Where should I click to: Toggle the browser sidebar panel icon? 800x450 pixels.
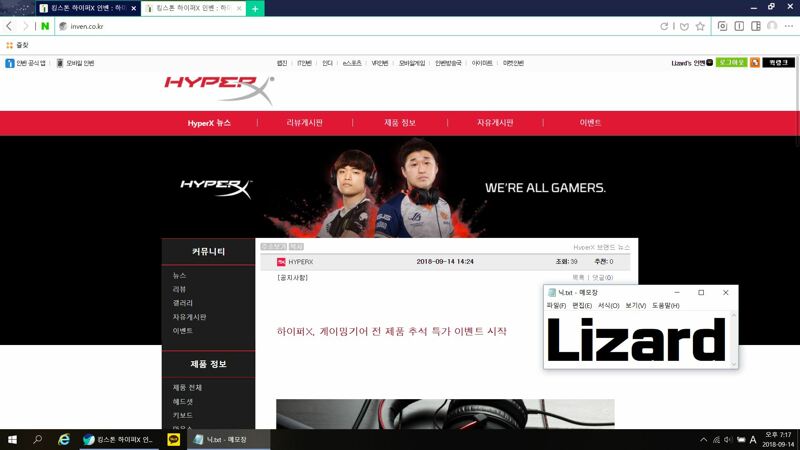coord(756,26)
